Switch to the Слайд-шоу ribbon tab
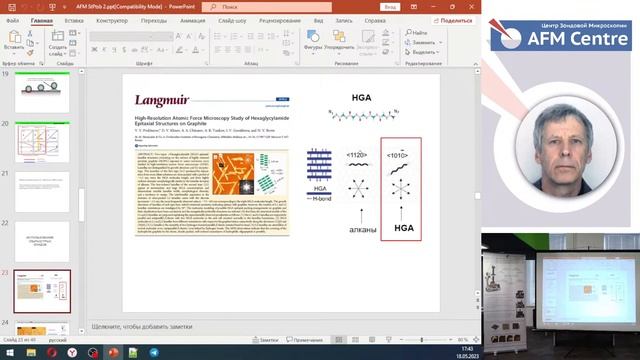 pyautogui.click(x=232, y=20)
